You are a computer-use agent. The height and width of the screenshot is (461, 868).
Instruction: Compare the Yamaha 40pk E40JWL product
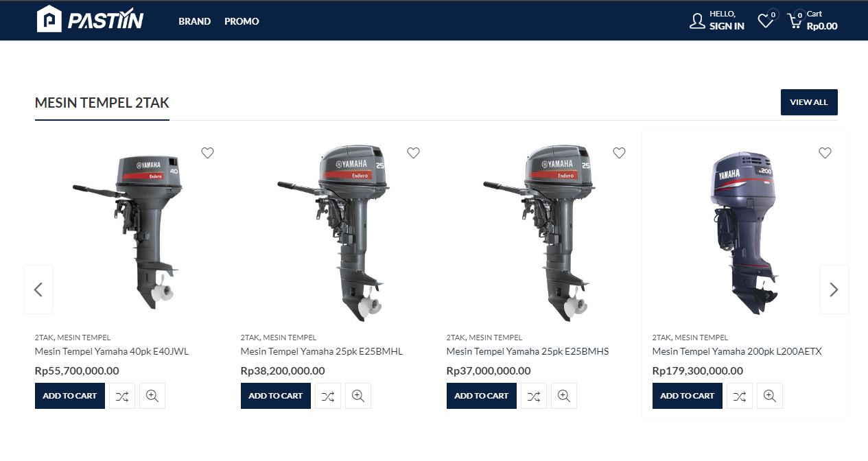pos(121,396)
